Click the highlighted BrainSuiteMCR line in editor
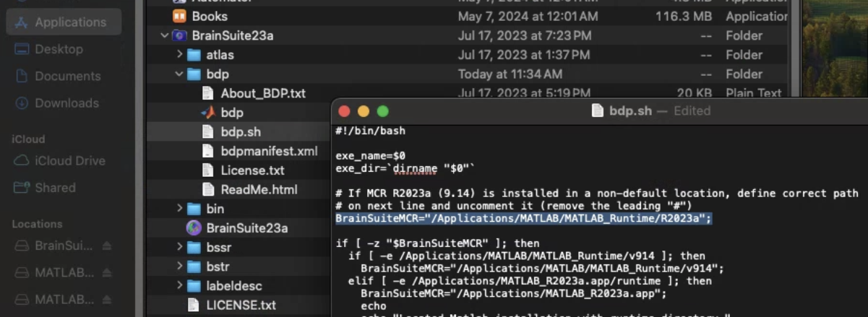 click(523, 218)
